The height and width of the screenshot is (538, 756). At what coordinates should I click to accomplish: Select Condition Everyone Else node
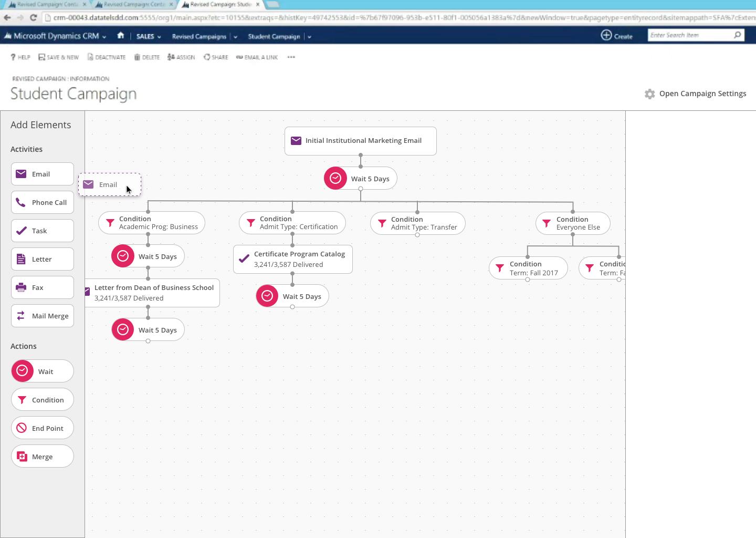click(x=573, y=223)
